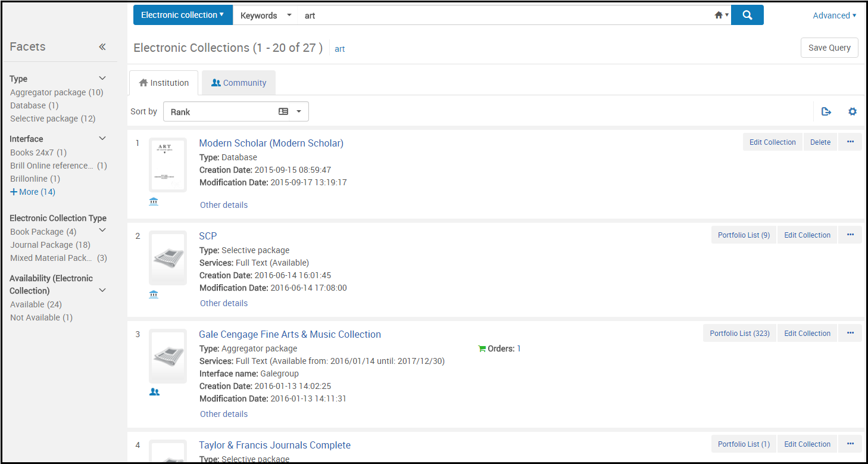Open the Electronic collection search type dropdown

coord(183,15)
